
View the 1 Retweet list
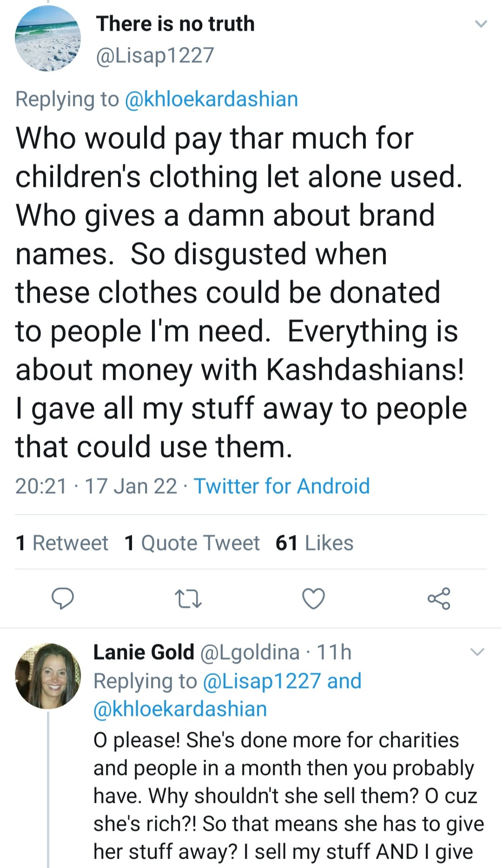pos(62,543)
